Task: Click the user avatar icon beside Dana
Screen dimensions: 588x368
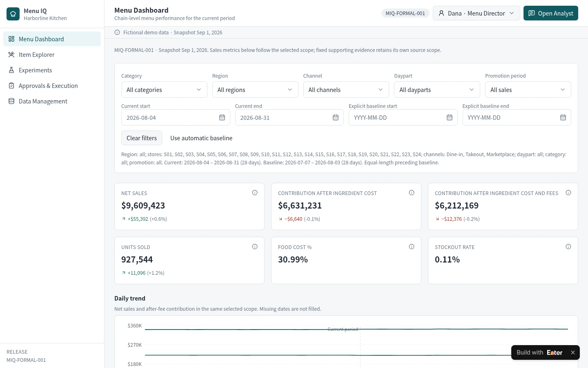Action: pos(441,13)
